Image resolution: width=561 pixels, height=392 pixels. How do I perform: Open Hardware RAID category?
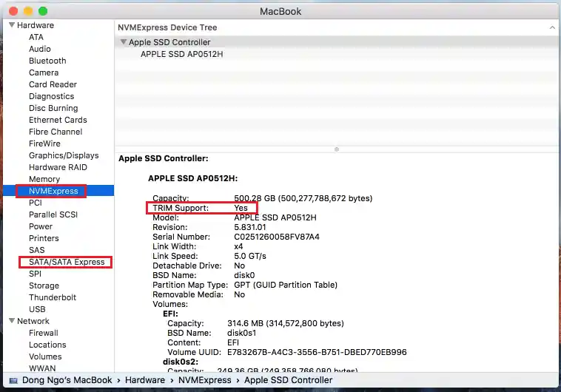(x=58, y=167)
